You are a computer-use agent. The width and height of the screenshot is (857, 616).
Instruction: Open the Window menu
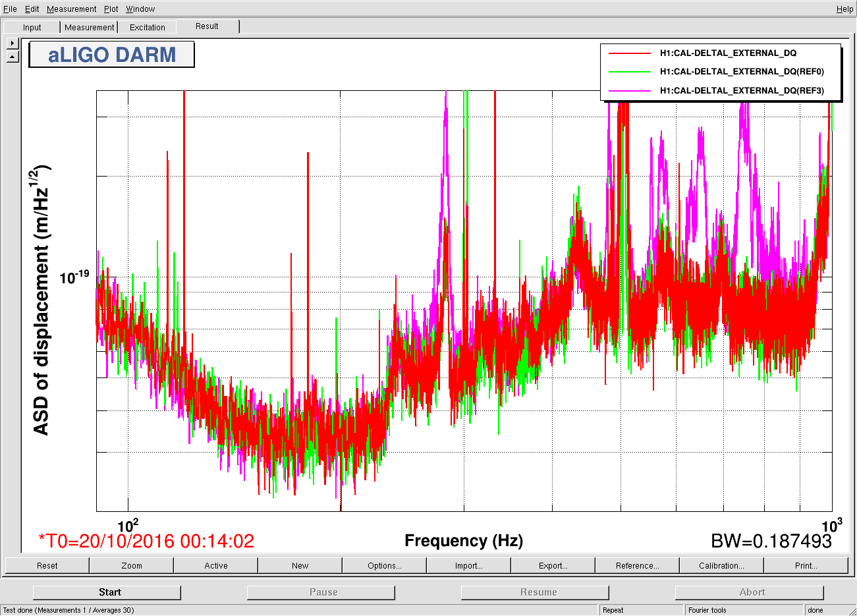click(x=140, y=9)
